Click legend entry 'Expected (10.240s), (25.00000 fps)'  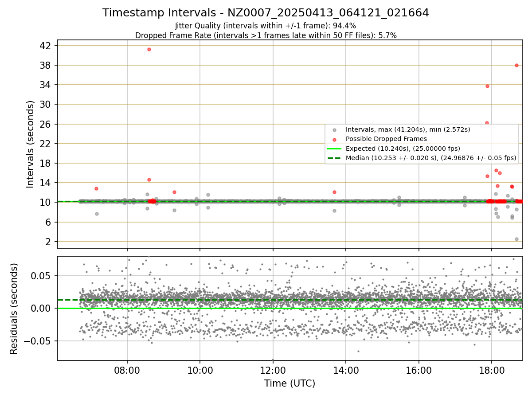(x=403, y=149)
